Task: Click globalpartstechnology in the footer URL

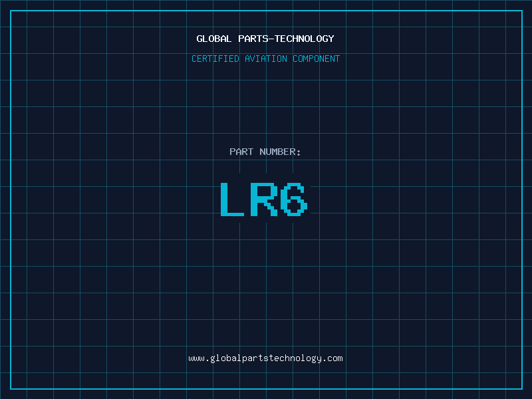Action: (265, 358)
